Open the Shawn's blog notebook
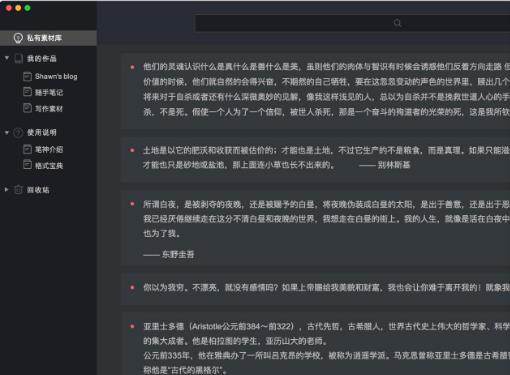The width and height of the screenshot is (510, 375). 56,76
